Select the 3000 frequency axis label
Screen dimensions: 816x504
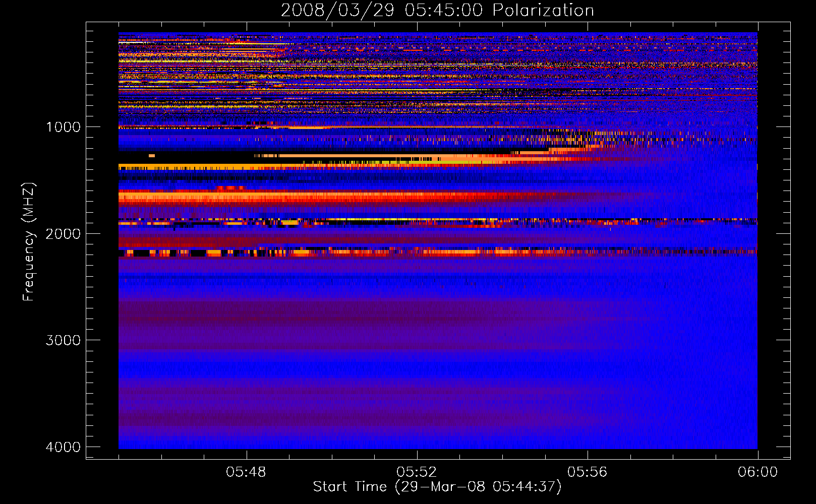point(63,340)
